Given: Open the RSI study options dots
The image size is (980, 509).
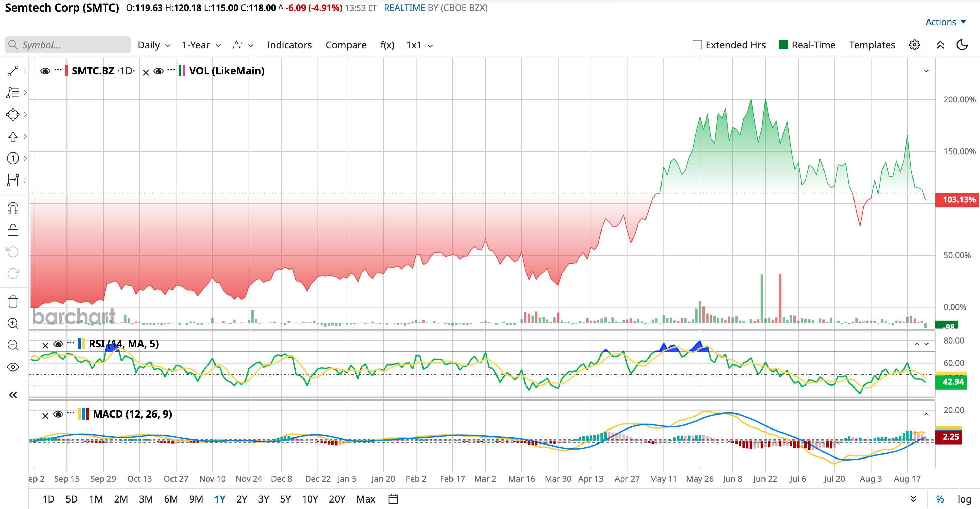Looking at the screenshot, I should click(x=70, y=343).
